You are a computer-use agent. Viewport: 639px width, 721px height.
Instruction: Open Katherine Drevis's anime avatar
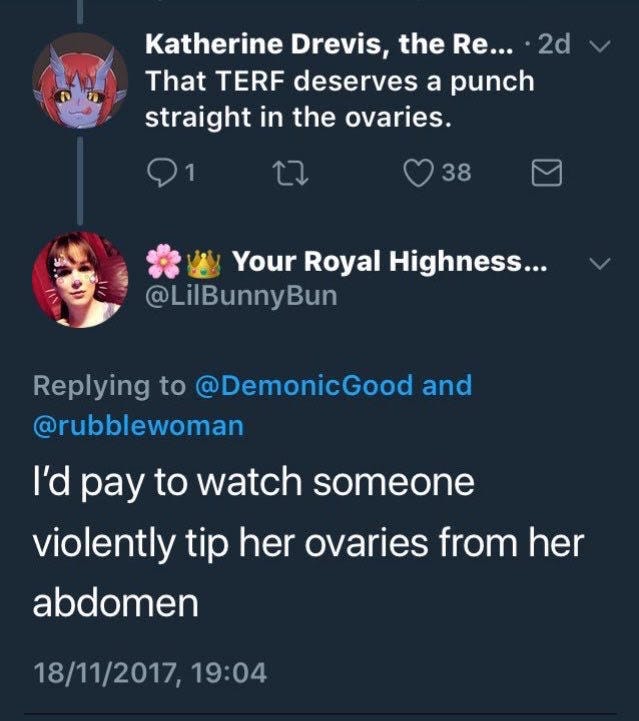coord(80,81)
